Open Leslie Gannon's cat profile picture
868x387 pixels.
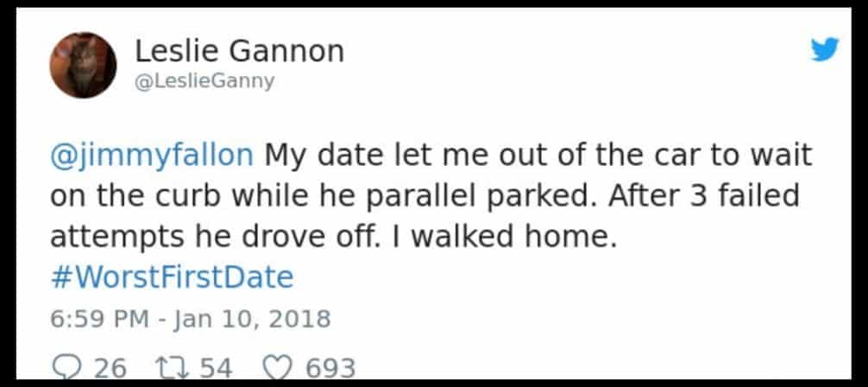(x=83, y=65)
